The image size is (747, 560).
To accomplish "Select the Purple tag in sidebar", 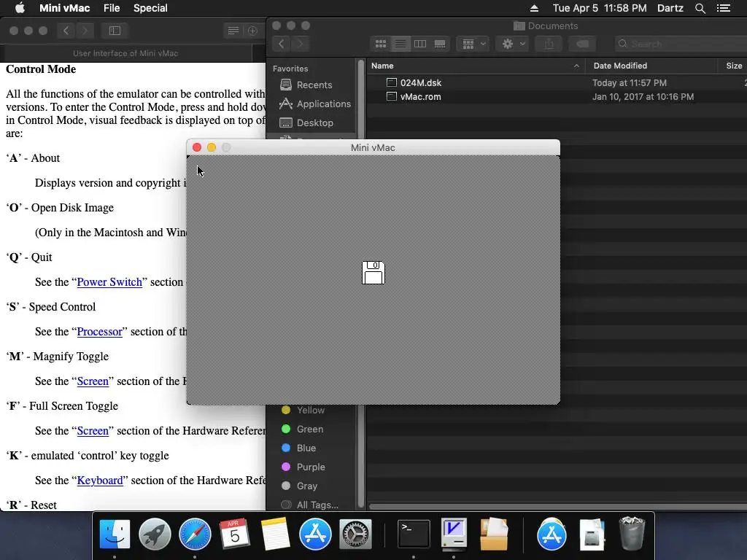I will [303, 467].
